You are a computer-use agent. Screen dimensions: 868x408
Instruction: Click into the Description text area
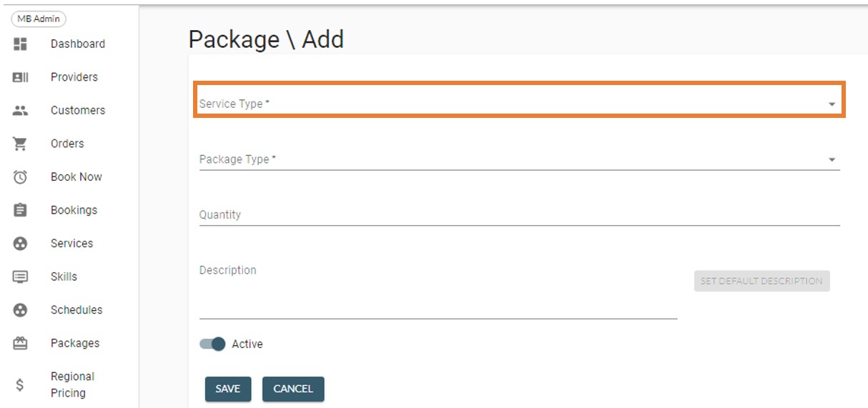[x=438, y=293]
